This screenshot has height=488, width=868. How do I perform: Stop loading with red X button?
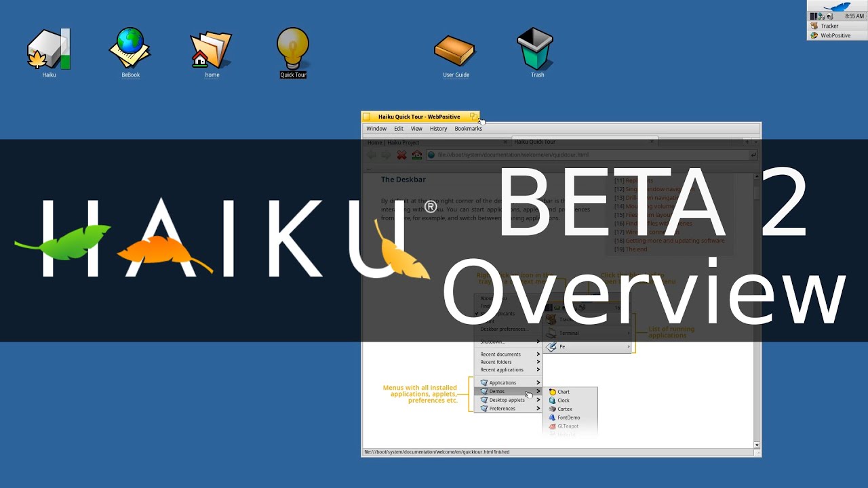401,155
